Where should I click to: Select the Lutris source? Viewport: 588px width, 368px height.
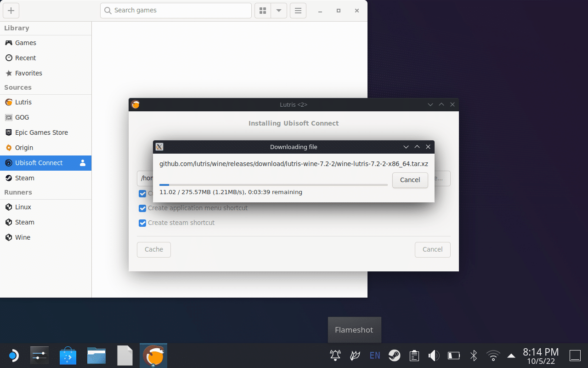coord(45,102)
